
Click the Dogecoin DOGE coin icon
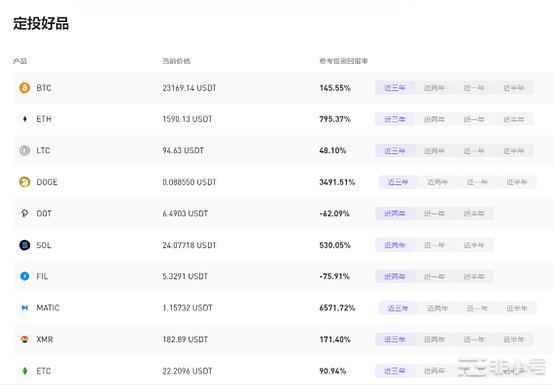tap(24, 182)
